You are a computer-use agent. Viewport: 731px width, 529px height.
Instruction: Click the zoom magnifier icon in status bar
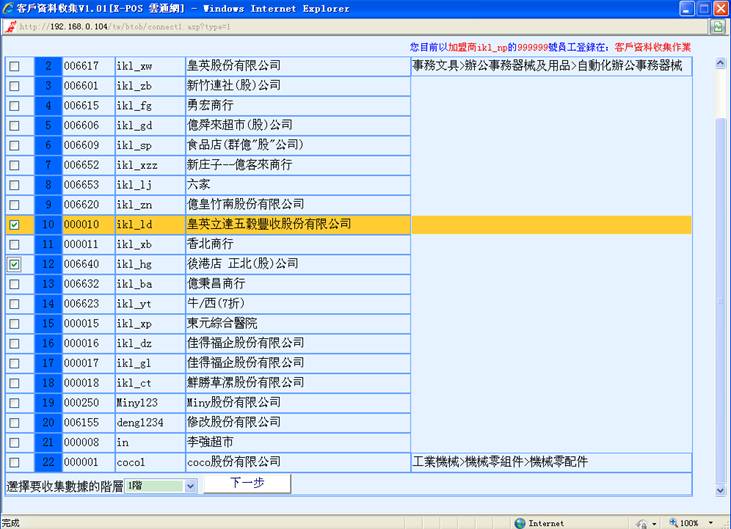point(672,522)
